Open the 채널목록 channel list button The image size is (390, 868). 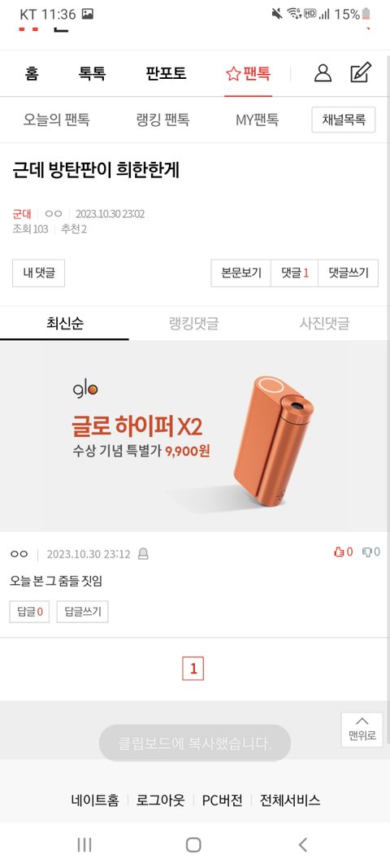coord(344,120)
